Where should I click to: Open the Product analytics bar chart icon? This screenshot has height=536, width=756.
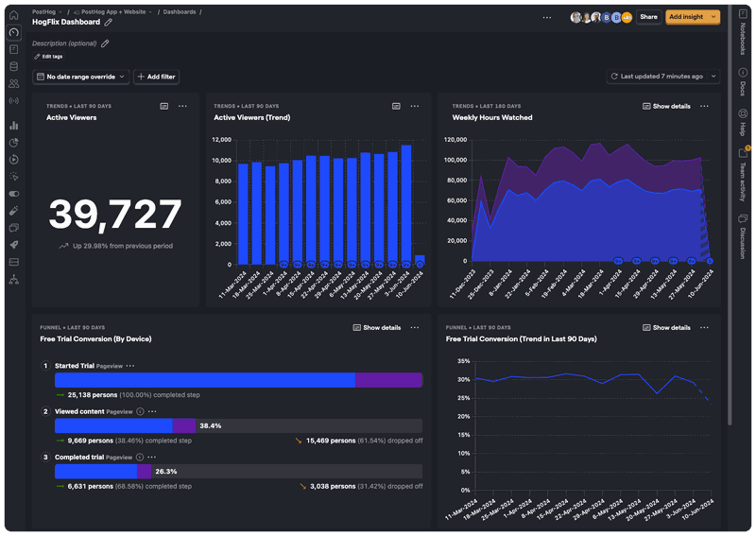13,125
